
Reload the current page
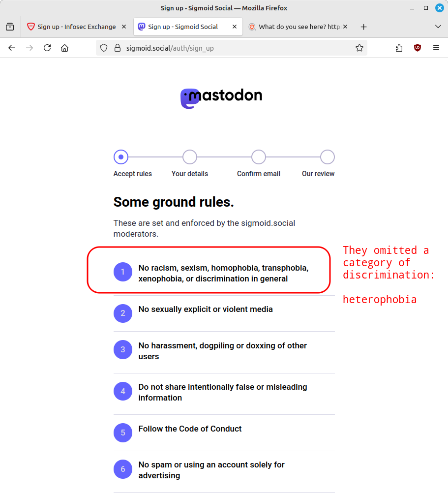coord(47,48)
